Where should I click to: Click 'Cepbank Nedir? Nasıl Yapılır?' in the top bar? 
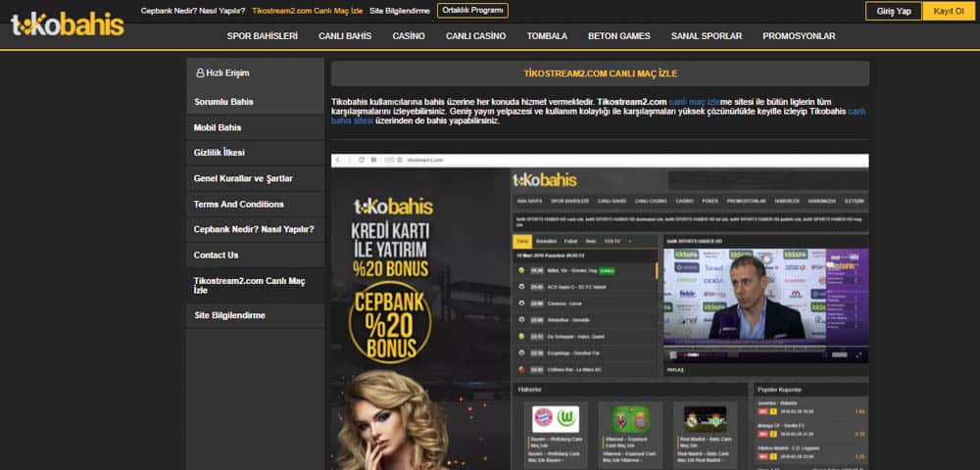click(x=193, y=11)
